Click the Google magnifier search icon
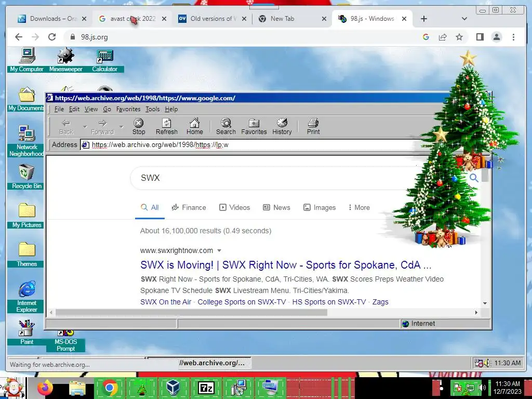This screenshot has width=532, height=399. (x=474, y=178)
